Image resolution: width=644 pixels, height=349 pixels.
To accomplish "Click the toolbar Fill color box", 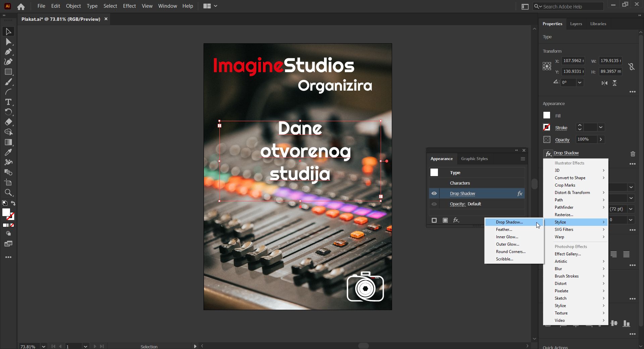I will point(6,212).
